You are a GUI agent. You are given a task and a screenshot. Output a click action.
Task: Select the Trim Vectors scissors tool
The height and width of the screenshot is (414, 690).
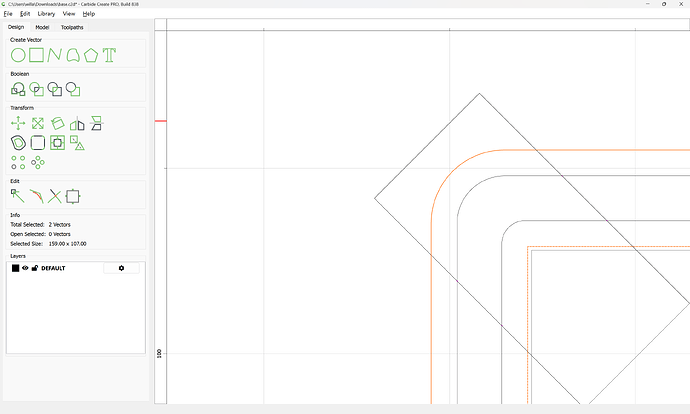coord(55,196)
